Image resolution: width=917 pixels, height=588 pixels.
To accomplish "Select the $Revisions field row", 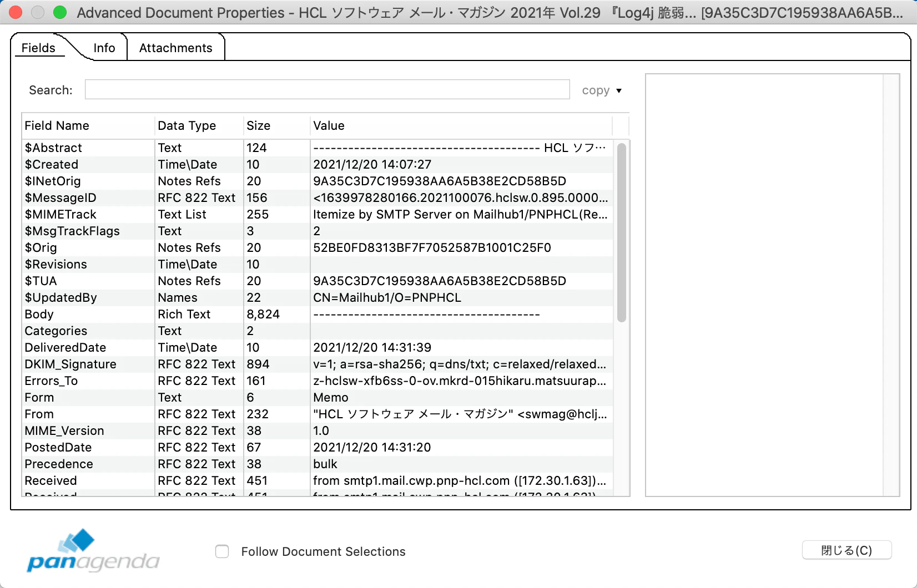I will pos(318,265).
